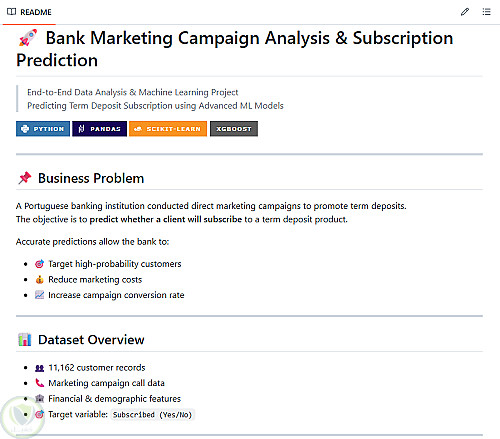Click the pencil edit README icon
500x439 pixels.
click(x=465, y=12)
